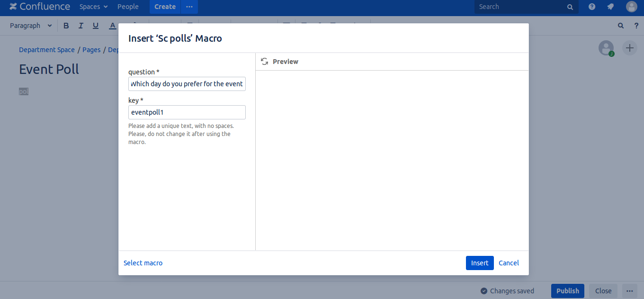Click the search magnifier in editor toolbar

coord(621,26)
